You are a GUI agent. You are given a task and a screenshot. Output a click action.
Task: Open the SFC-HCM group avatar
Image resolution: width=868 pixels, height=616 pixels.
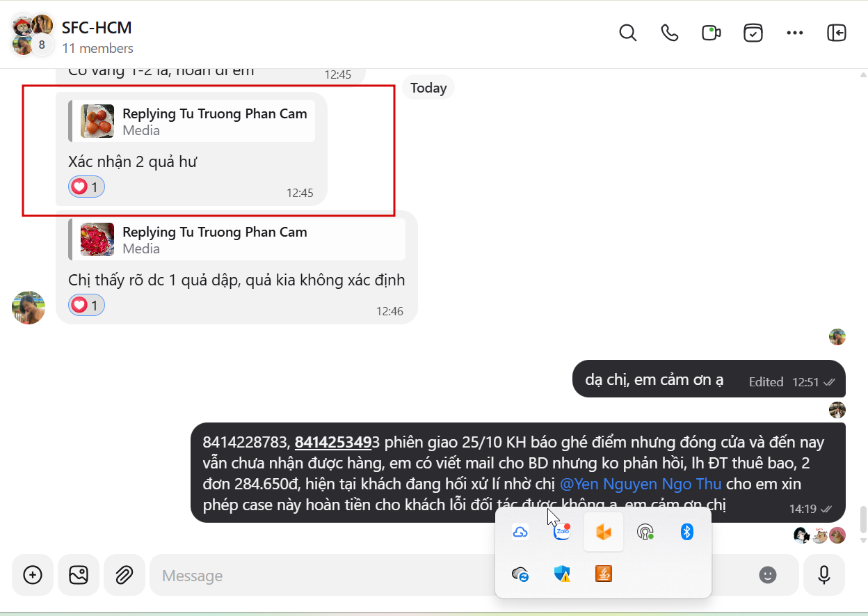33,34
